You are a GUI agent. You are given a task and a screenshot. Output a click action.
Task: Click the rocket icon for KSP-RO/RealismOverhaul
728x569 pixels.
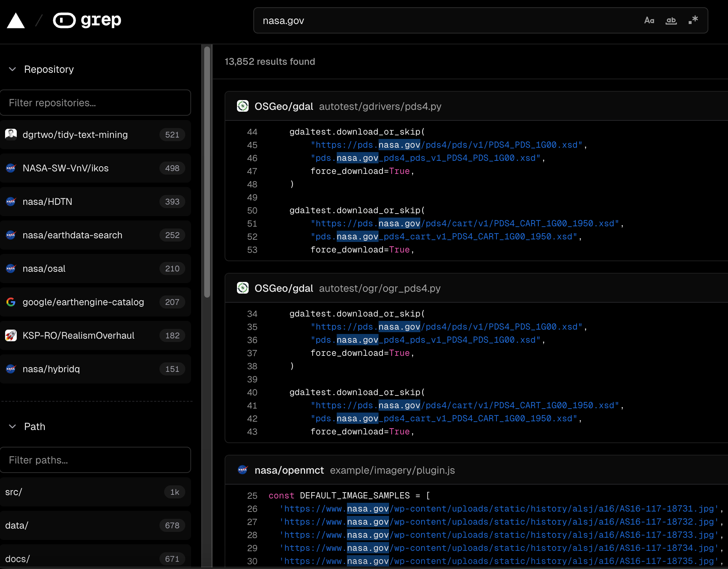(11, 335)
